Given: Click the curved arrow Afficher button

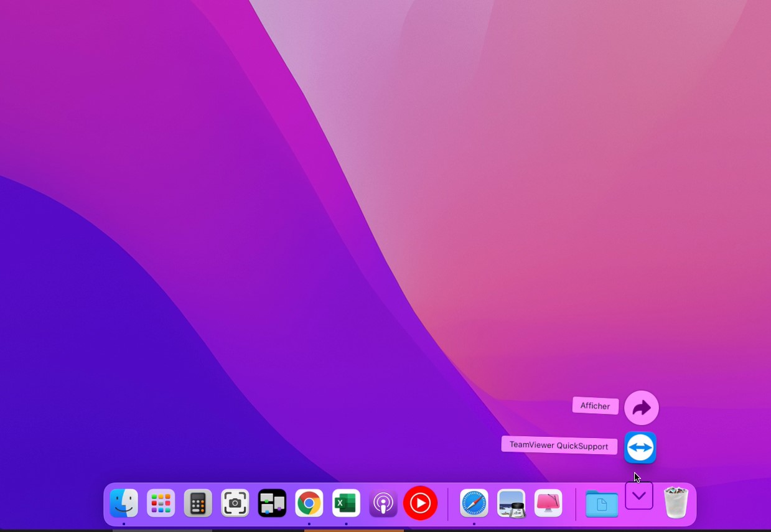Looking at the screenshot, I should coord(642,408).
